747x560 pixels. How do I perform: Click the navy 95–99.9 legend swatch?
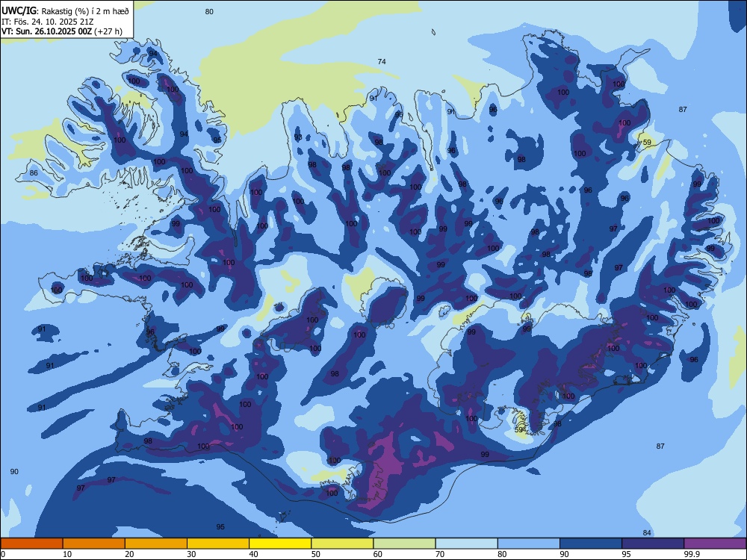653,544
